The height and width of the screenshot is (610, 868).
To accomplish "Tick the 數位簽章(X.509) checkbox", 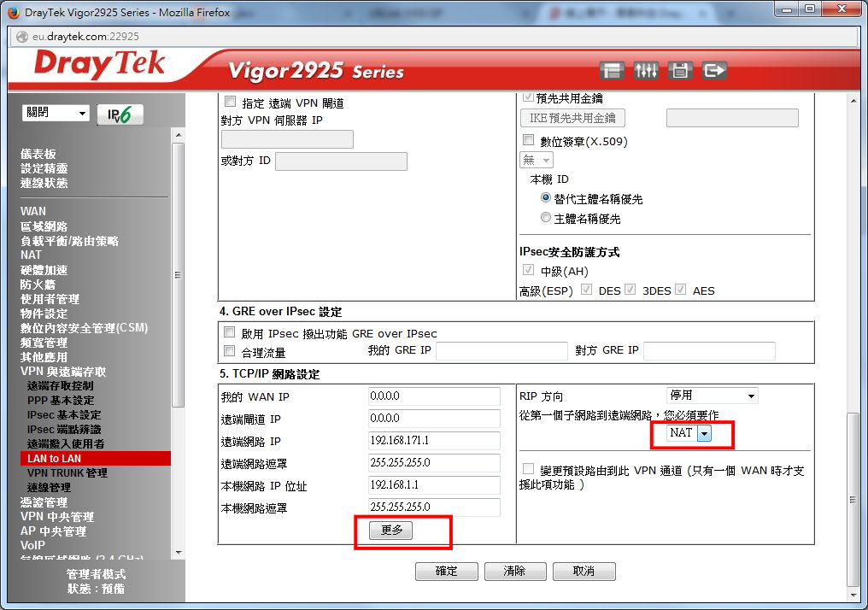I will point(528,140).
